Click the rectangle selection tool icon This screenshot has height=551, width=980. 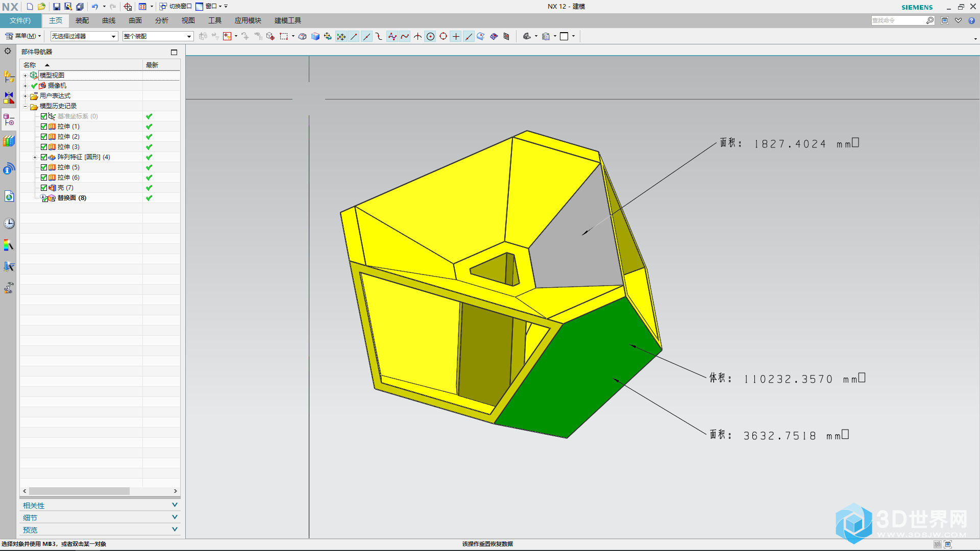point(284,36)
